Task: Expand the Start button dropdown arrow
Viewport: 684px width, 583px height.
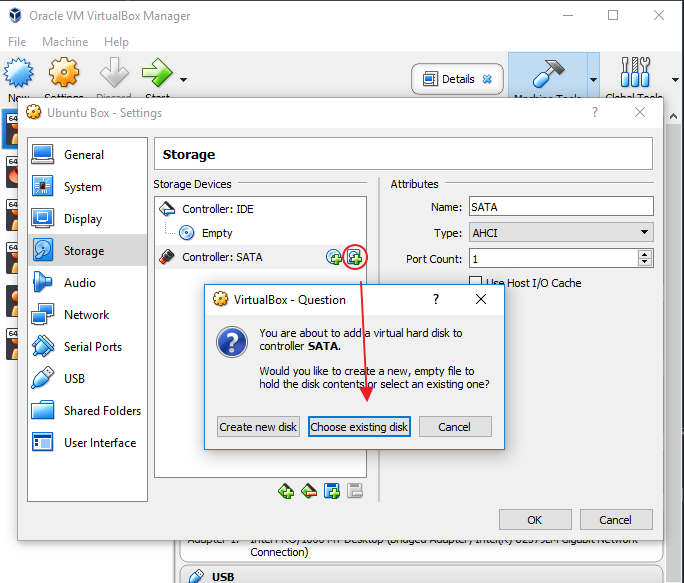Action: (184, 80)
